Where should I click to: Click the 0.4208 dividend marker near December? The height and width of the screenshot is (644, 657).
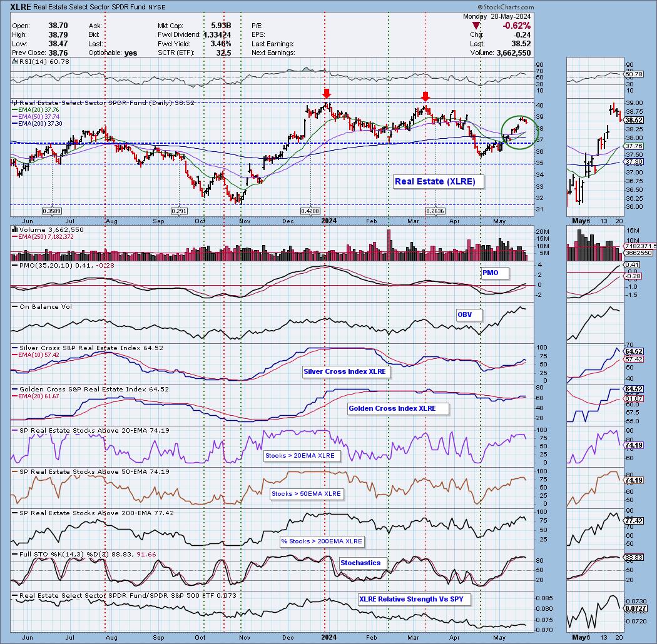(310, 211)
